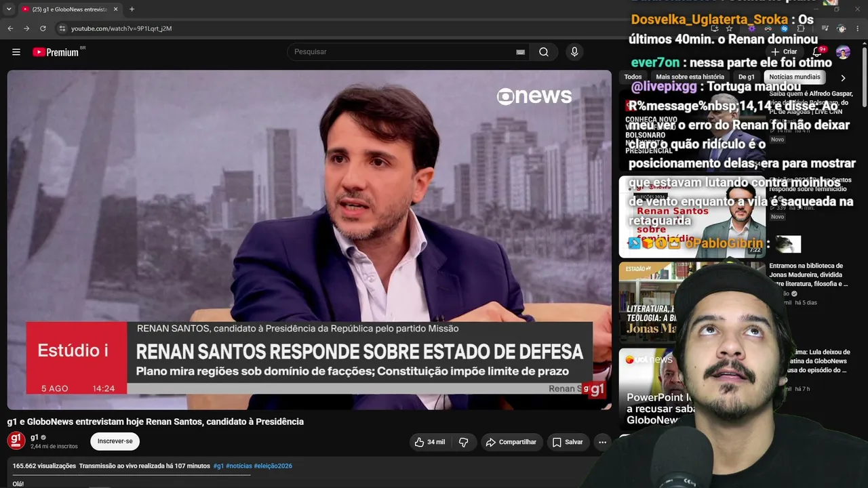Like the video with 34 mil likes

[430, 442]
